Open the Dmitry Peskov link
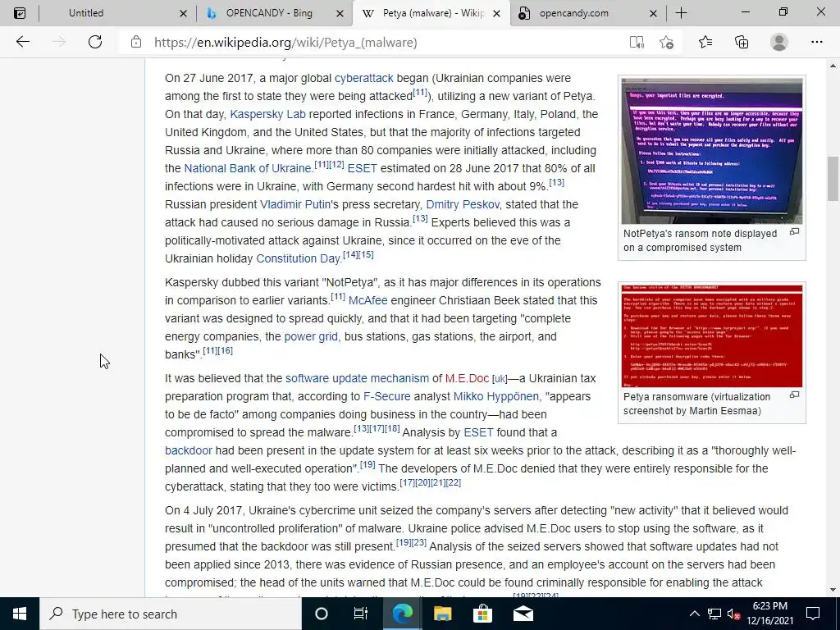 (x=463, y=204)
